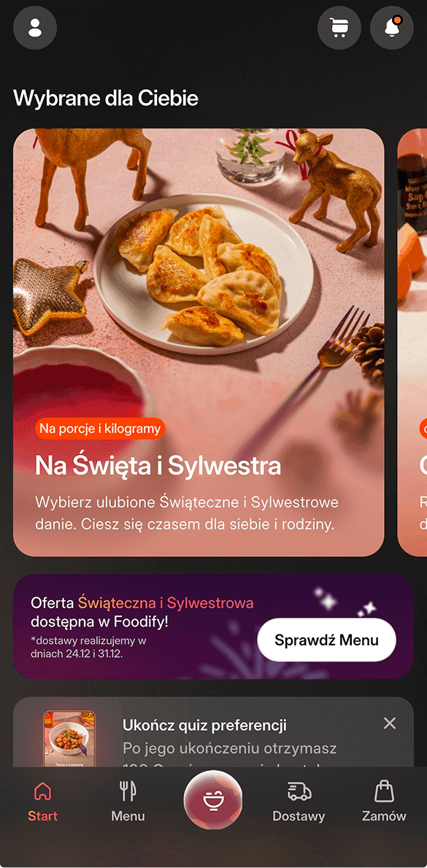
Task: Open the Na Święta i Sylwestra card
Action: pyautogui.click(x=199, y=342)
